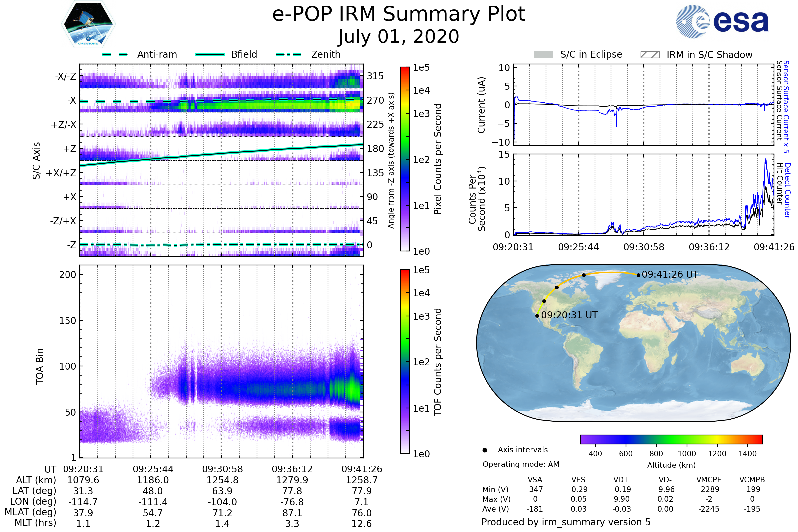The image size is (798, 532).
Task: Click the CASSIOPE satellite mission logo
Action: (88, 24)
